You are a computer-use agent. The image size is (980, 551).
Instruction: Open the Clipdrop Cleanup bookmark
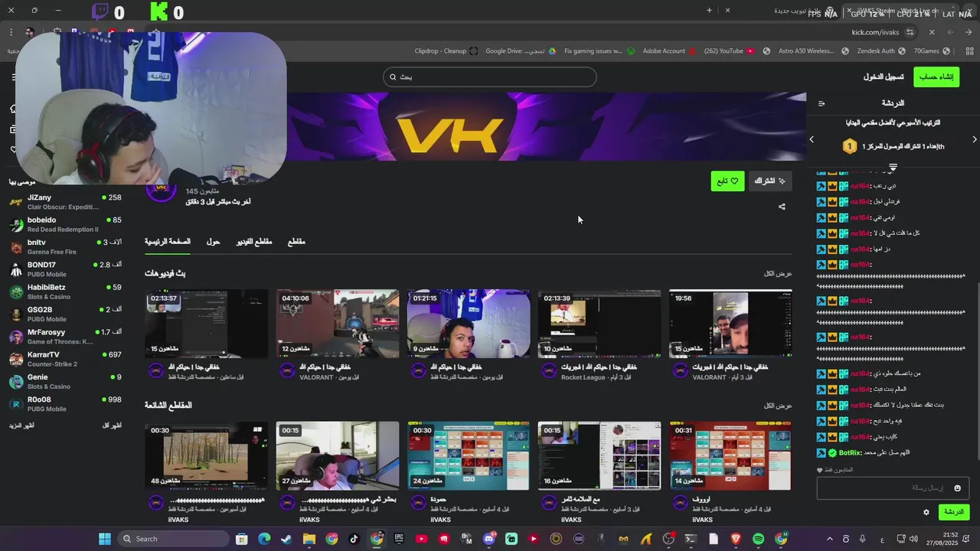click(446, 51)
